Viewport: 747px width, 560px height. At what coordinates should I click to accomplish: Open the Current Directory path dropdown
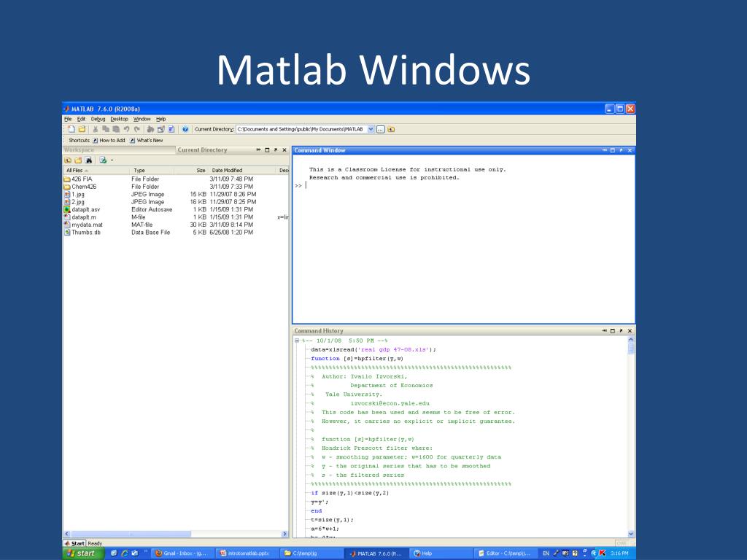(x=371, y=129)
